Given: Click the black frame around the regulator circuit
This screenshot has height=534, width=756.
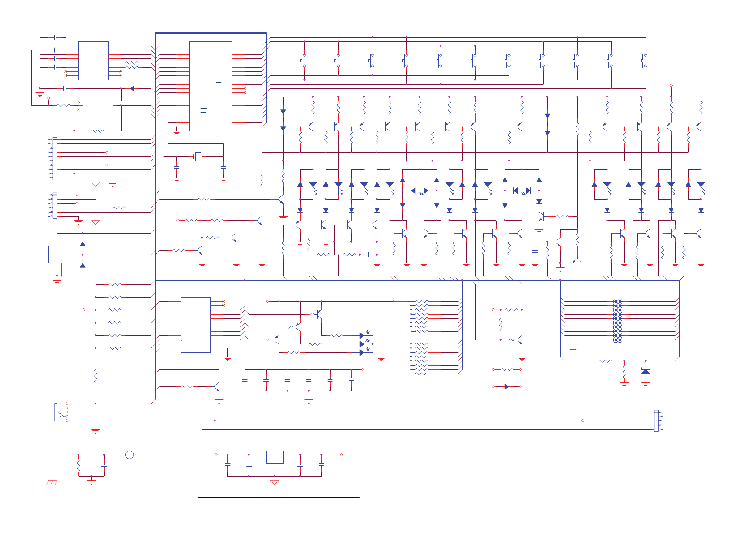Looking at the screenshot, I should point(279,468).
